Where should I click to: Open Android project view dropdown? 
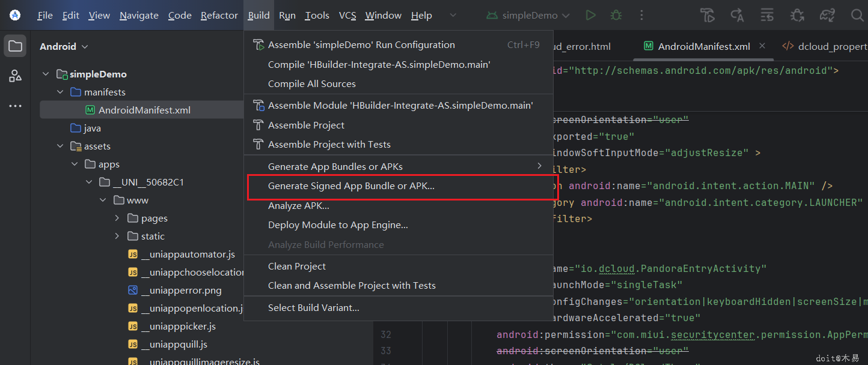(64, 46)
